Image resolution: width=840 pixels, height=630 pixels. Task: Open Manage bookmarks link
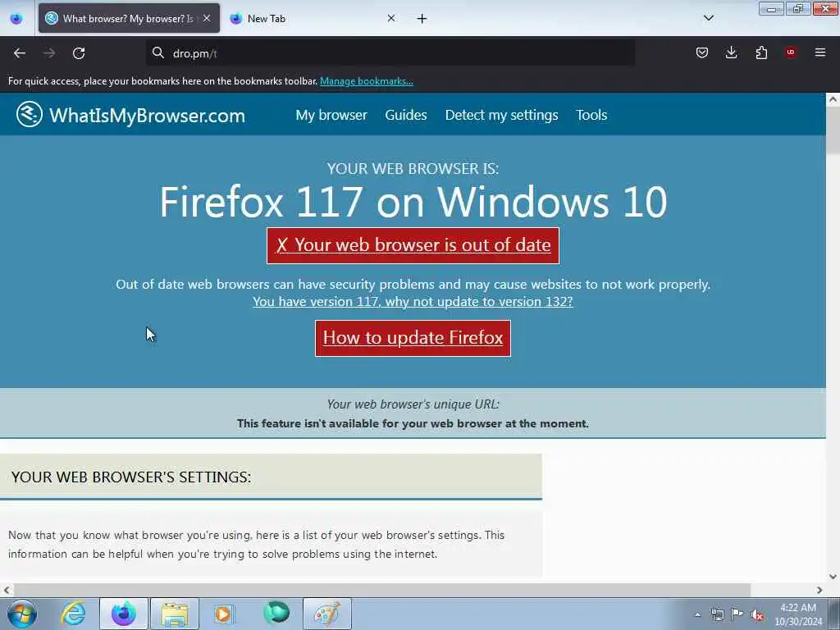367,81
